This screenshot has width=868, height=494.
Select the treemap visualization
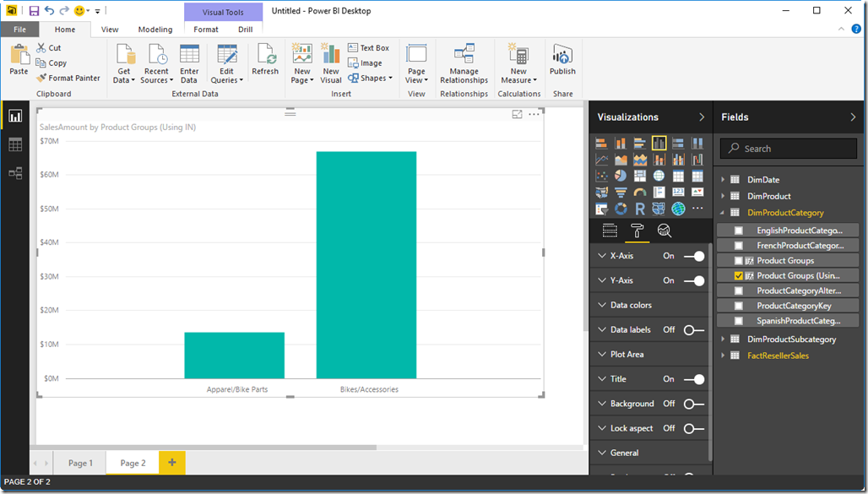pyautogui.click(x=640, y=176)
